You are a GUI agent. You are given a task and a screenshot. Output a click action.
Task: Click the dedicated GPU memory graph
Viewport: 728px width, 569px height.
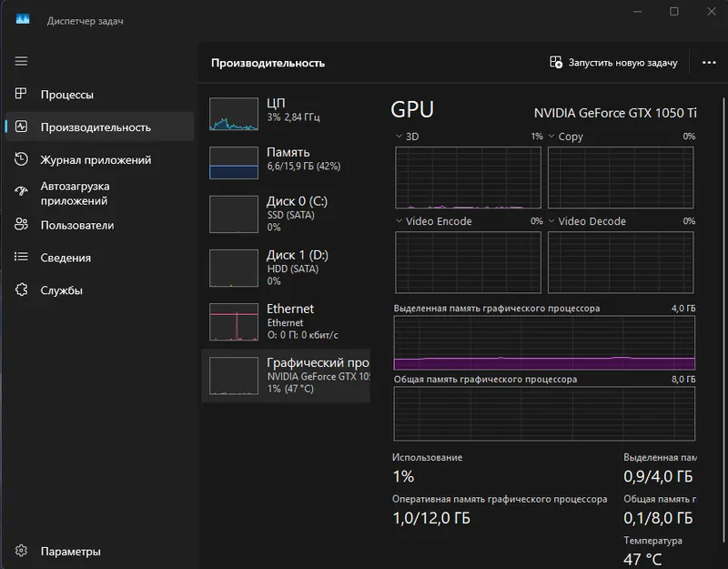coord(544,343)
